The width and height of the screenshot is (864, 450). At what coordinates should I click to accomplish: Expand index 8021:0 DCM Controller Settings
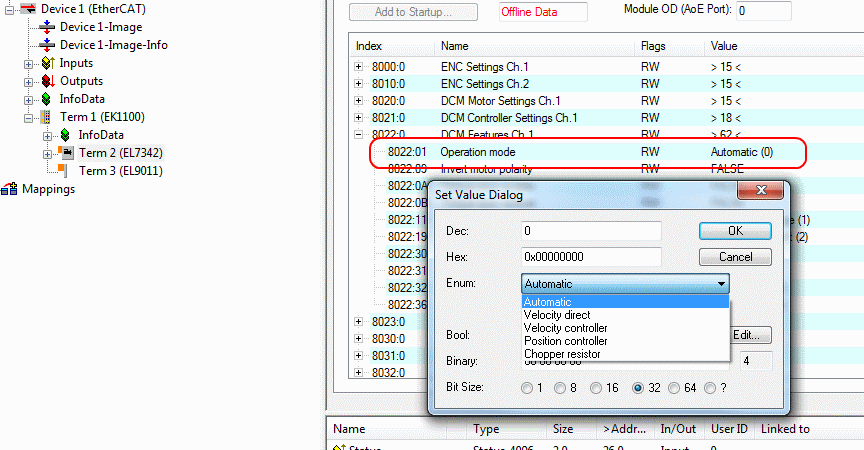pyautogui.click(x=358, y=118)
